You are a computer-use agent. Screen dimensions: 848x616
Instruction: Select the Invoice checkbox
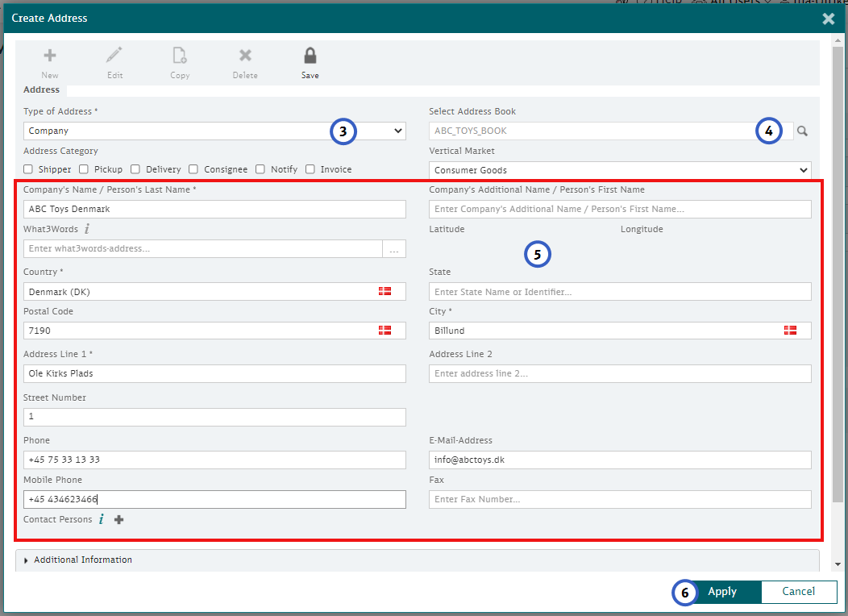point(310,169)
